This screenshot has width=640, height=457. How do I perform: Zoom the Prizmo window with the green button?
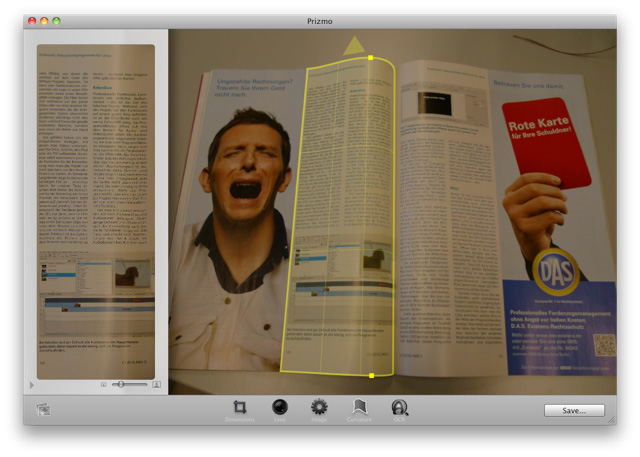coord(56,21)
